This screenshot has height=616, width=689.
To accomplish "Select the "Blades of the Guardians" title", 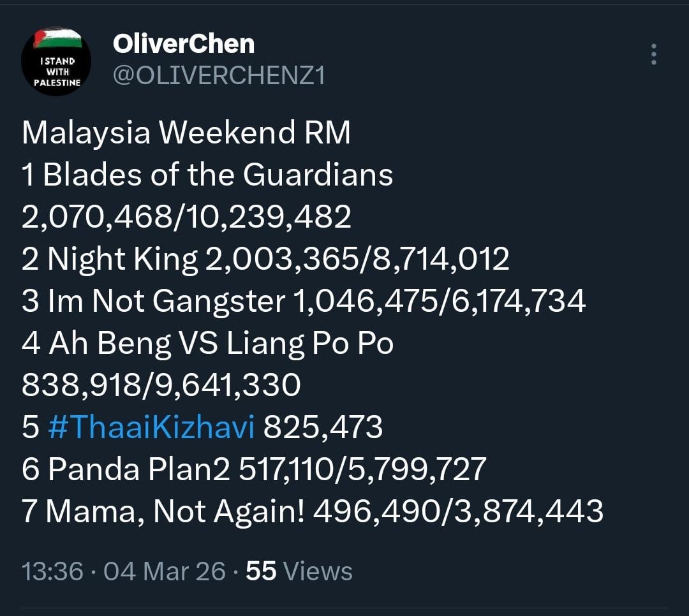I will point(218,175).
